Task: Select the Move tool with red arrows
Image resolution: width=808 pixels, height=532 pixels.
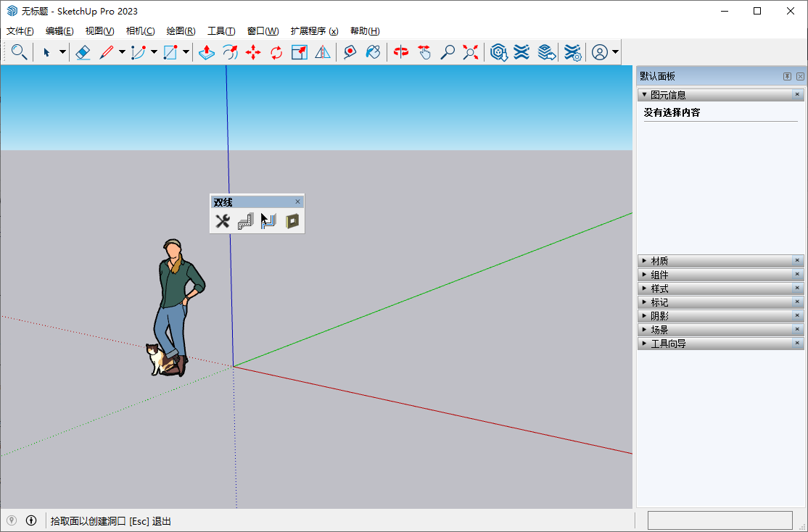Action: click(x=253, y=52)
